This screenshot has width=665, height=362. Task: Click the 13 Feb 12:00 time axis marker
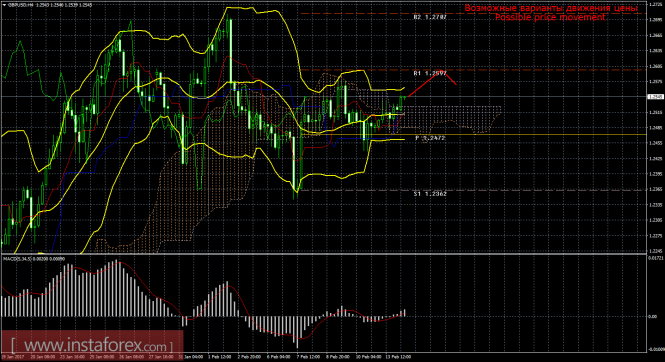tap(398, 357)
